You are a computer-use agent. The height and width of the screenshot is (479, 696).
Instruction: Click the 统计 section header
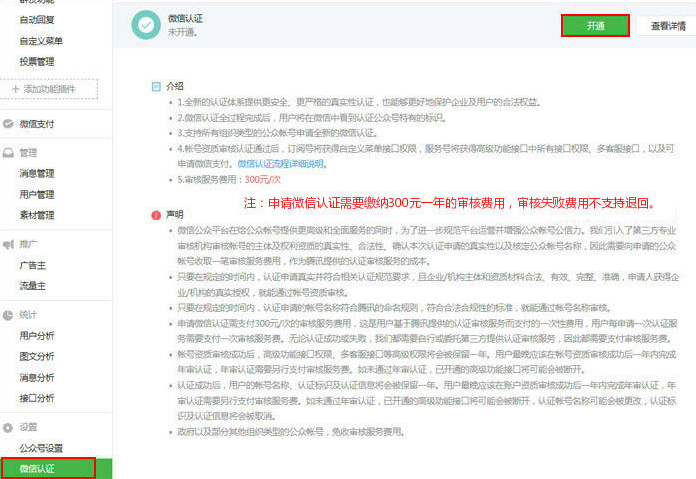[x=28, y=315]
